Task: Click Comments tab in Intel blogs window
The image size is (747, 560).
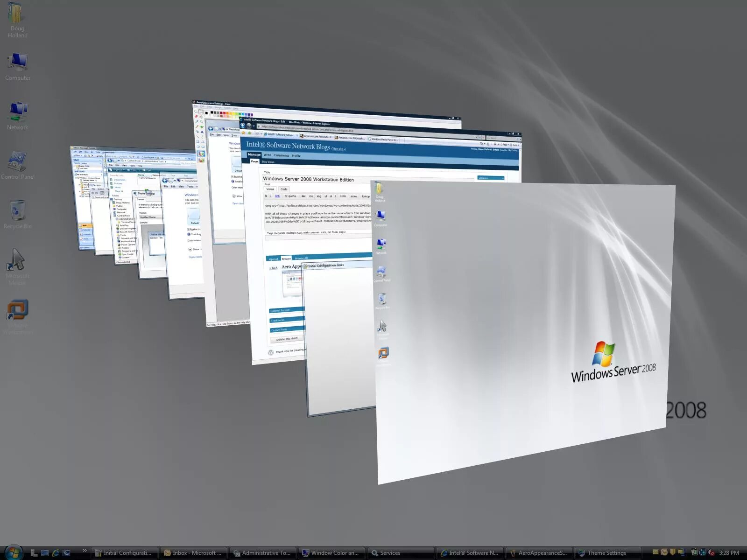Action: tap(281, 155)
